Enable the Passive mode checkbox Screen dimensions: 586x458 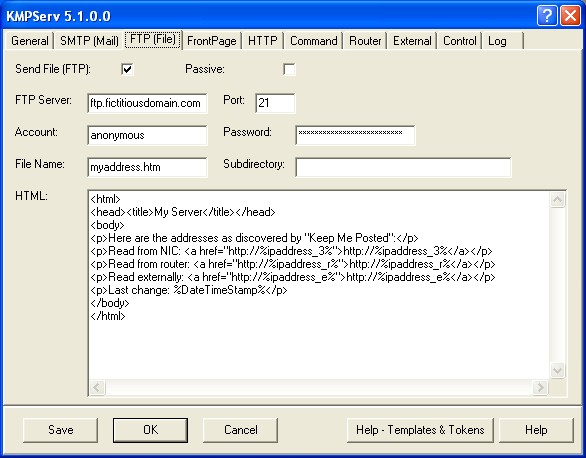[x=289, y=69]
